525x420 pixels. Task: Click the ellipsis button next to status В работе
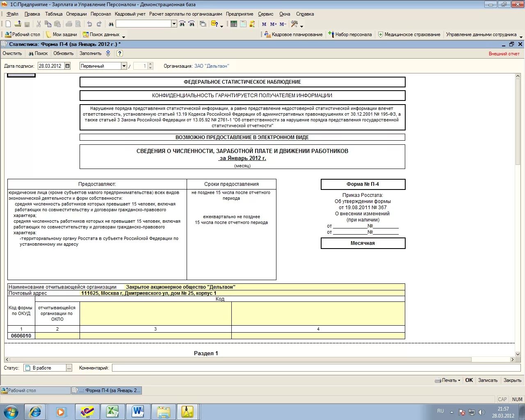[69, 368]
